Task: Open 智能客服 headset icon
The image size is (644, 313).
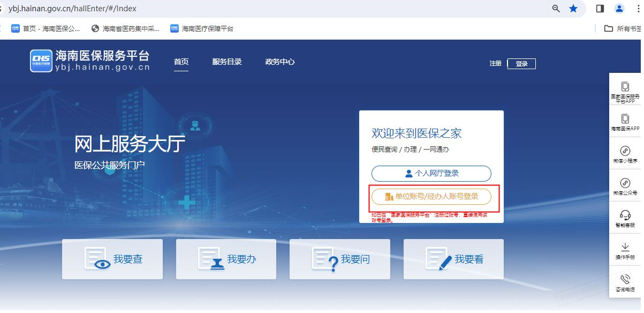Action: pos(625,215)
